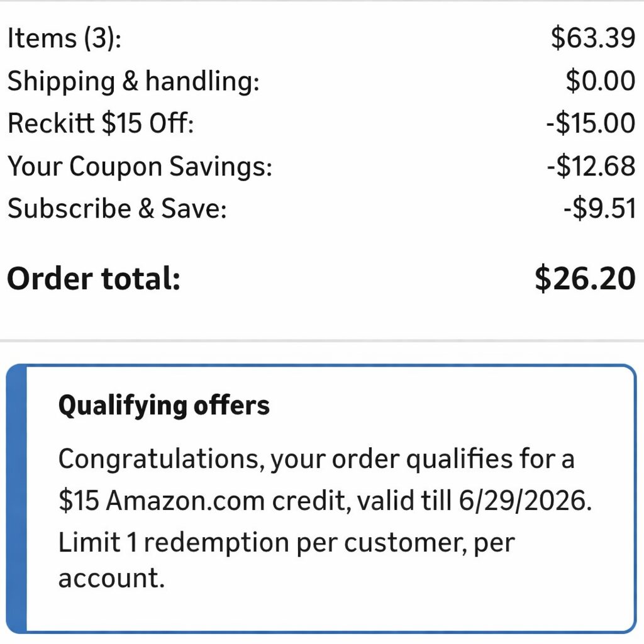Screen dimensions: 644x644
Task: Click the Subscribe & Save label
Action: pos(116,209)
